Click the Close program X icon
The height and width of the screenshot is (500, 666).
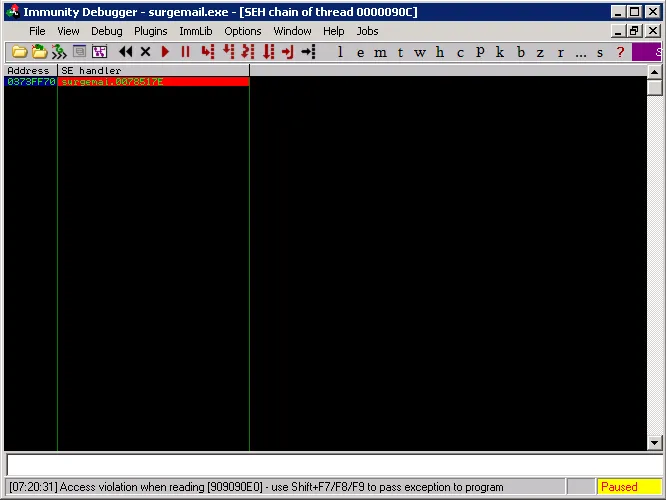[145, 52]
